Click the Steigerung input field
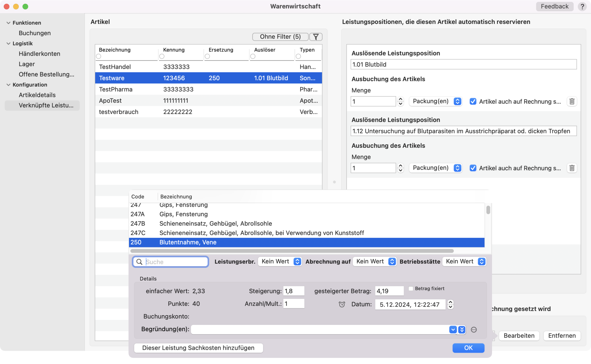 click(294, 291)
